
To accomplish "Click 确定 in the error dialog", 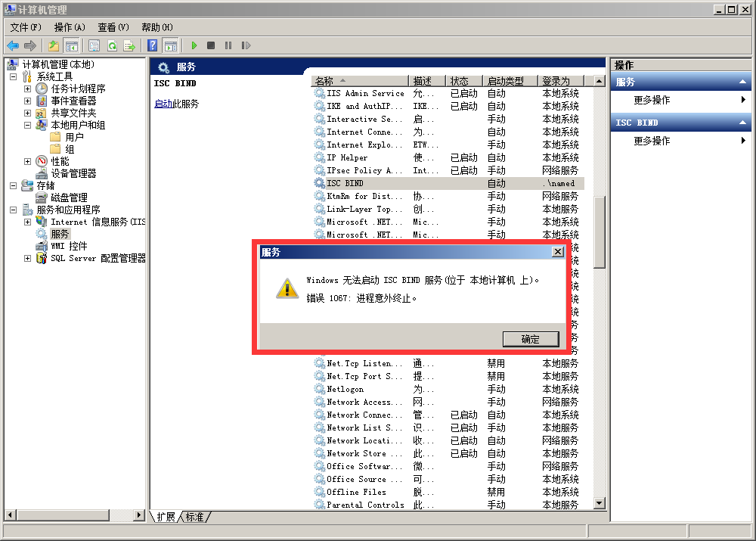I will (x=531, y=339).
